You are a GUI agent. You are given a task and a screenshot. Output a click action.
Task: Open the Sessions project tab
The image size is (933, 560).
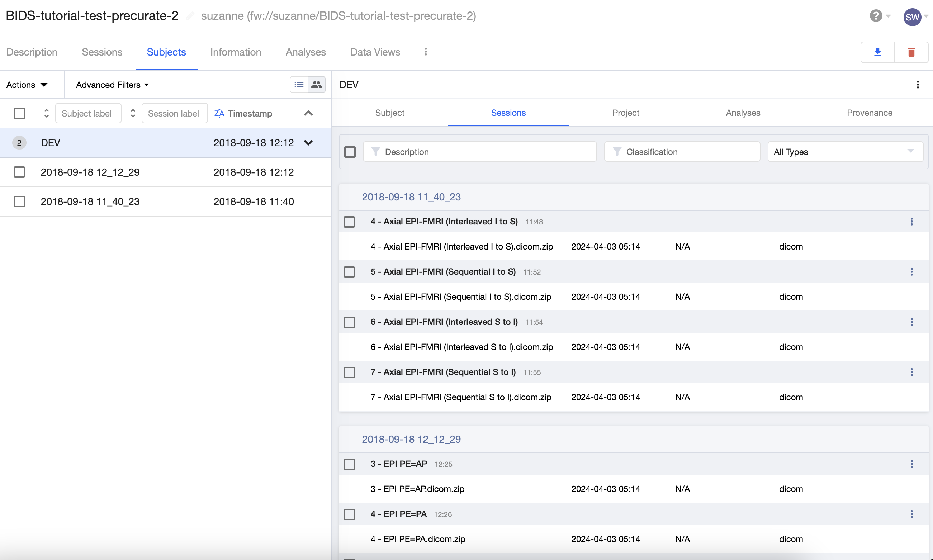point(102,52)
